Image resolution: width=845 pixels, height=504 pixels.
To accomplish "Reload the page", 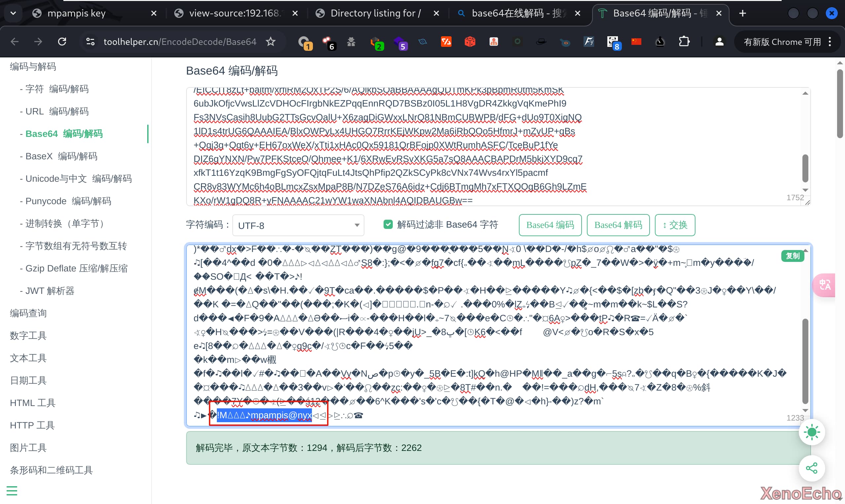I will pyautogui.click(x=62, y=42).
